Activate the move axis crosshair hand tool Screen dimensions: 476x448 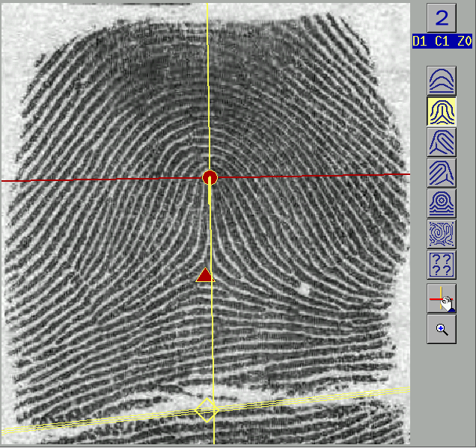tap(442, 298)
